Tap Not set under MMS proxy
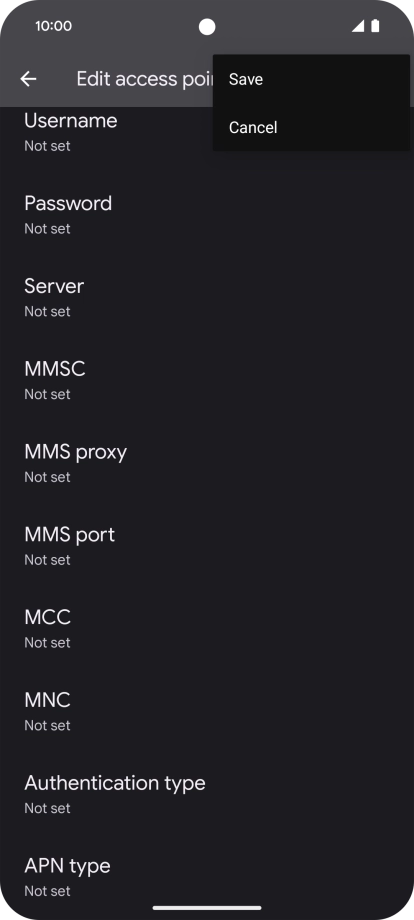This screenshot has width=414, height=920. click(x=47, y=478)
